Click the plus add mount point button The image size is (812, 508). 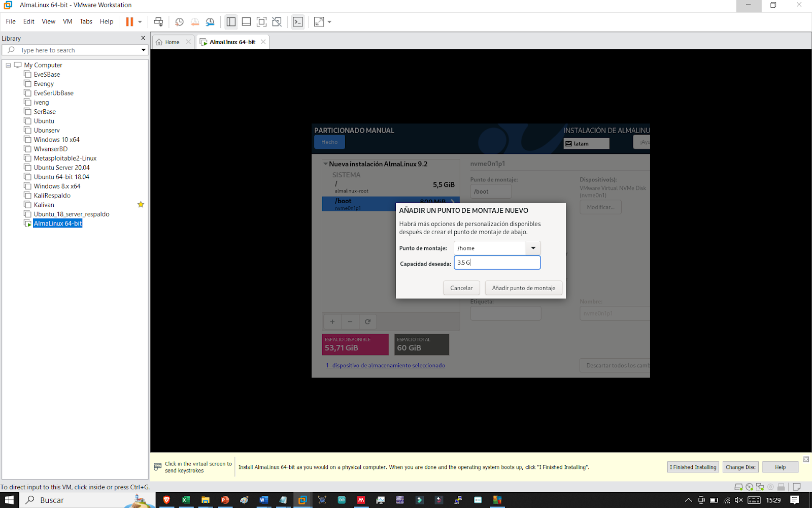pos(332,322)
